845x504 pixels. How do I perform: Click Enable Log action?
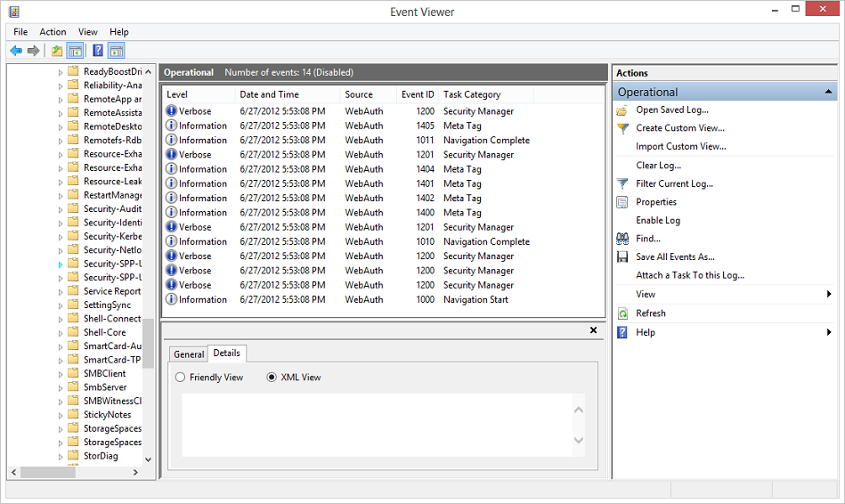658,221
